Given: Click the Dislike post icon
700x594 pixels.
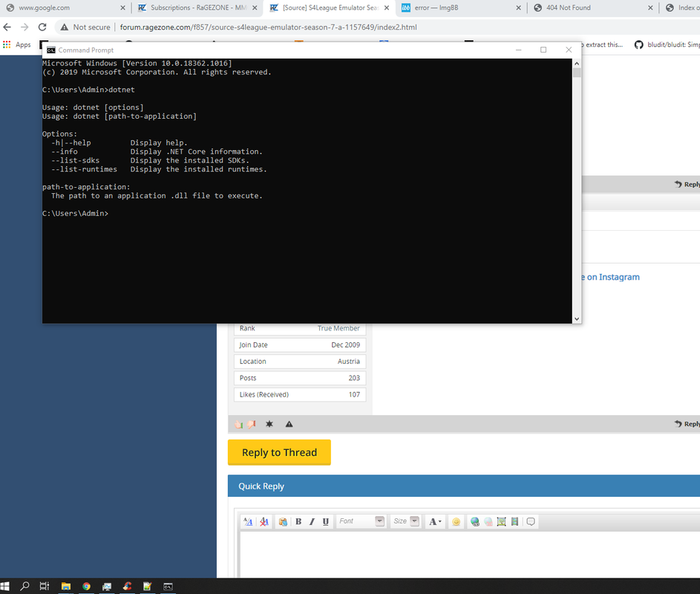Looking at the screenshot, I should 252,424.
